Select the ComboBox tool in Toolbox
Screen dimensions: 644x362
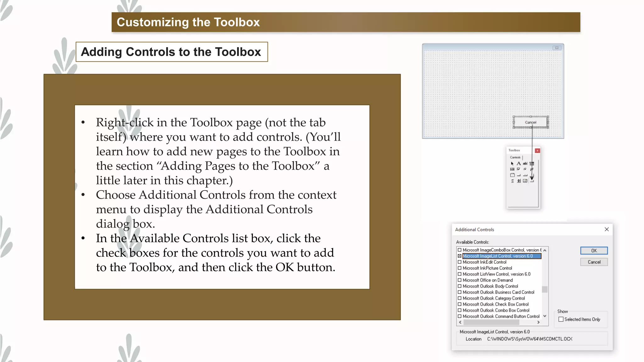click(x=532, y=163)
